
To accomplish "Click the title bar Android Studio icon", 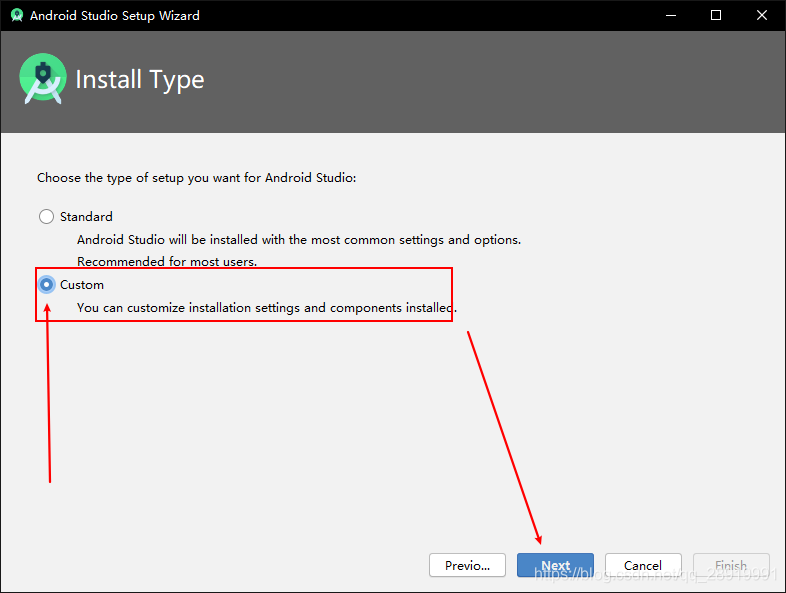I will pos(17,15).
